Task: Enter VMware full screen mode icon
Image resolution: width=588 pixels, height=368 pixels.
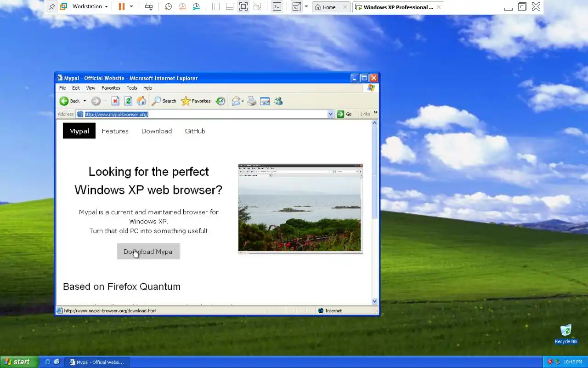Action: point(243,6)
